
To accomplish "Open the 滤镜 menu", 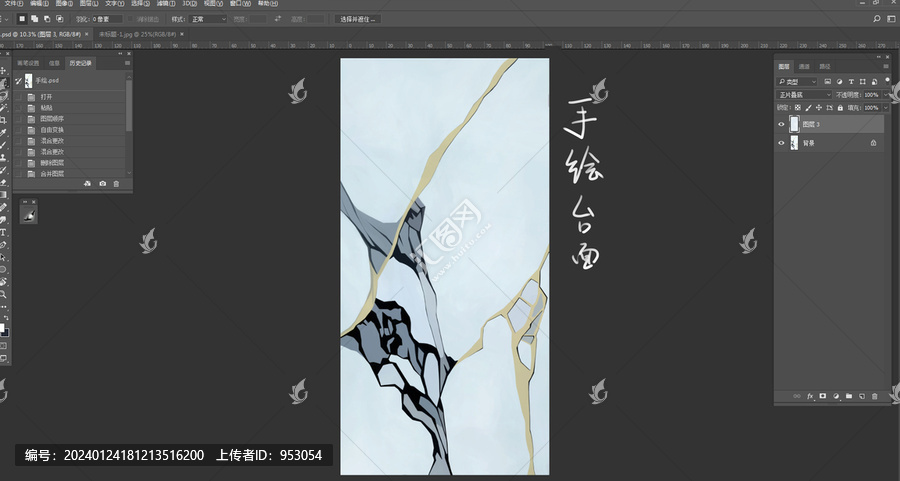I will click(166, 3).
